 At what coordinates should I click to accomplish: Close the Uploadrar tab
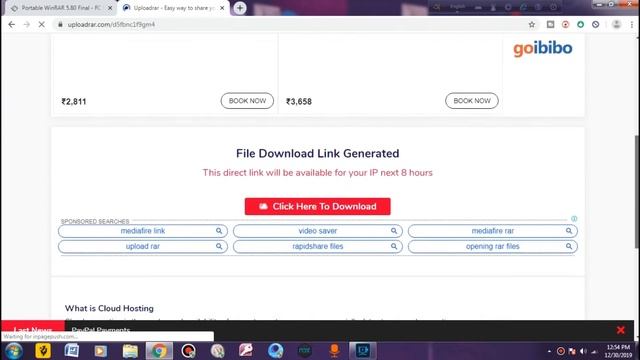pyautogui.click(x=222, y=8)
